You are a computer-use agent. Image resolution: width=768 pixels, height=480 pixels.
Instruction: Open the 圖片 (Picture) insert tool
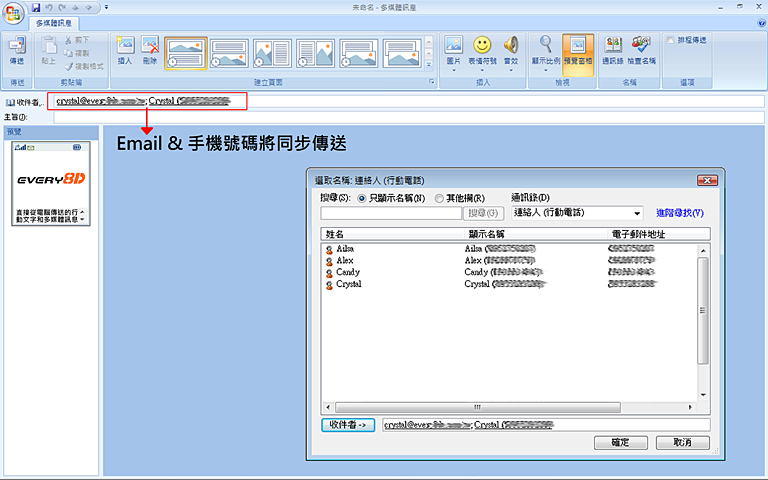click(x=454, y=50)
